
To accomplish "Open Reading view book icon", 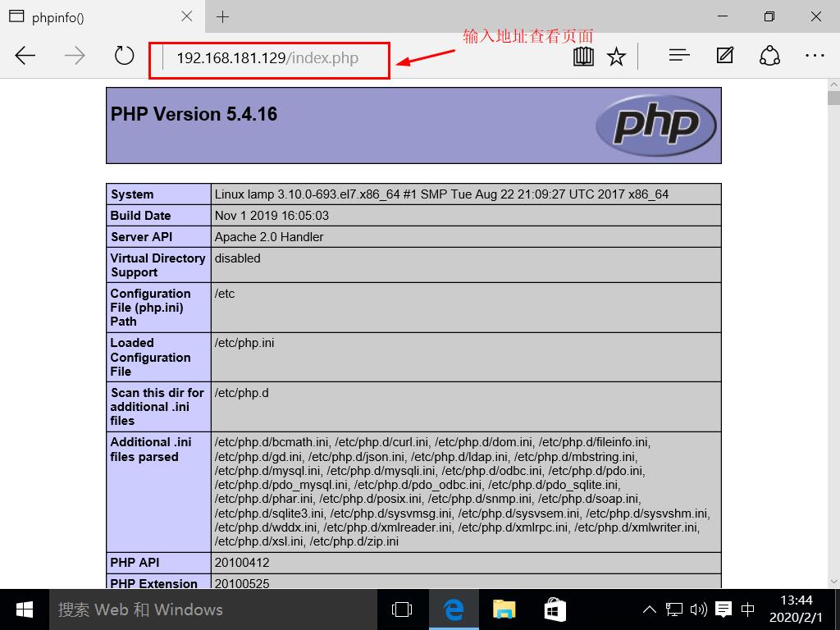I will (x=583, y=56).
